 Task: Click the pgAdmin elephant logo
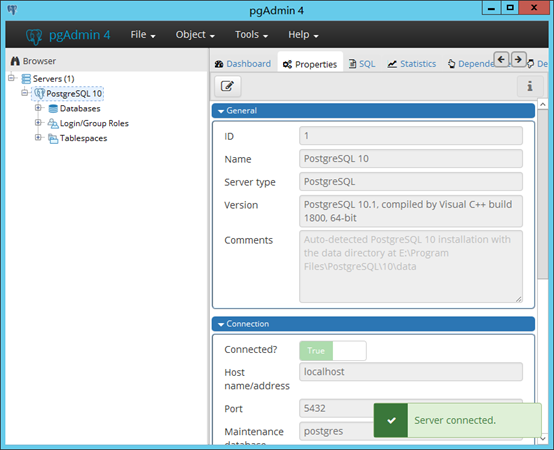(x=34, y=36)
